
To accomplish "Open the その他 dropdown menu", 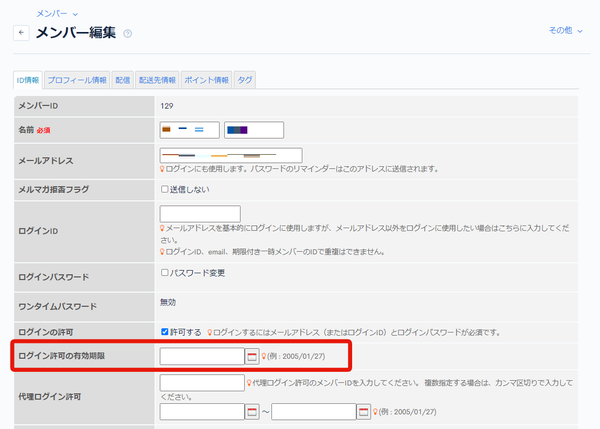I will pyautogui.click(x=566, y=31).
